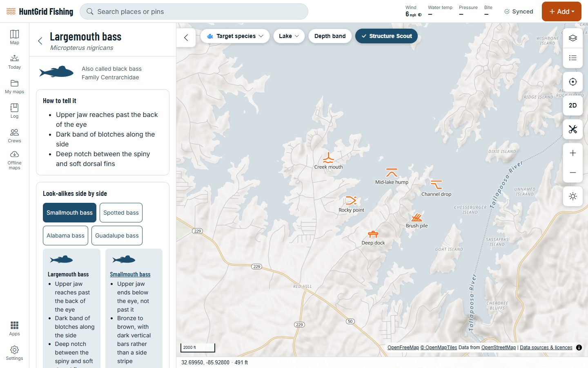Open the Today conditions view
The height and width of the screenshot is (368, 588).
14,62
